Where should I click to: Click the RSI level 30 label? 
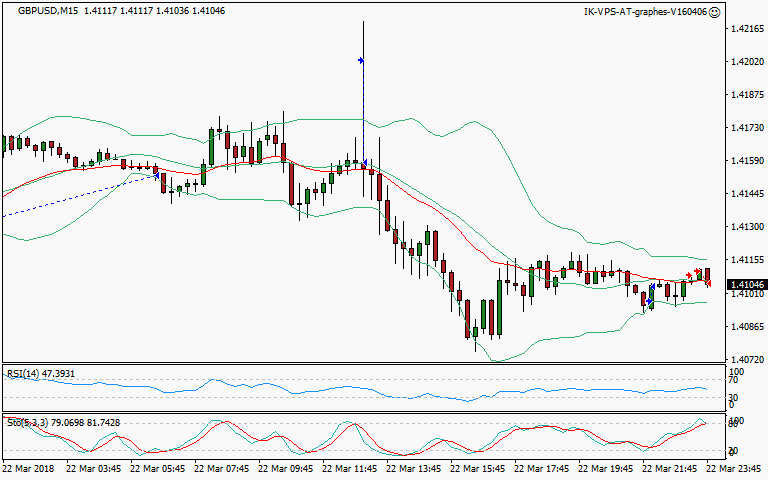pyautogui.click(x=733, y=397)
